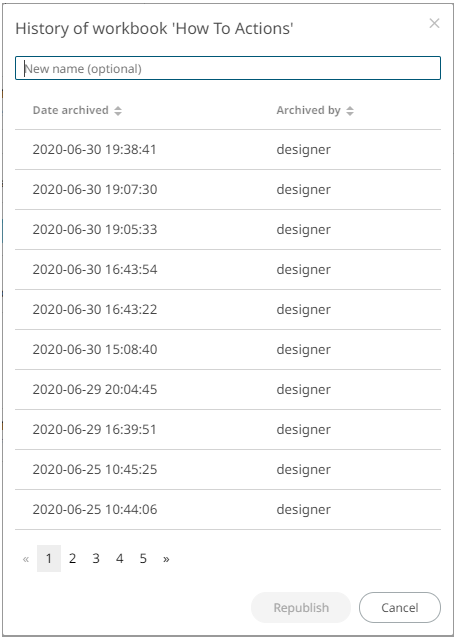The height and width of the screenshot is (638, 456).
Task: Go to next page using » arrow
Action: (x=166, y=559)
